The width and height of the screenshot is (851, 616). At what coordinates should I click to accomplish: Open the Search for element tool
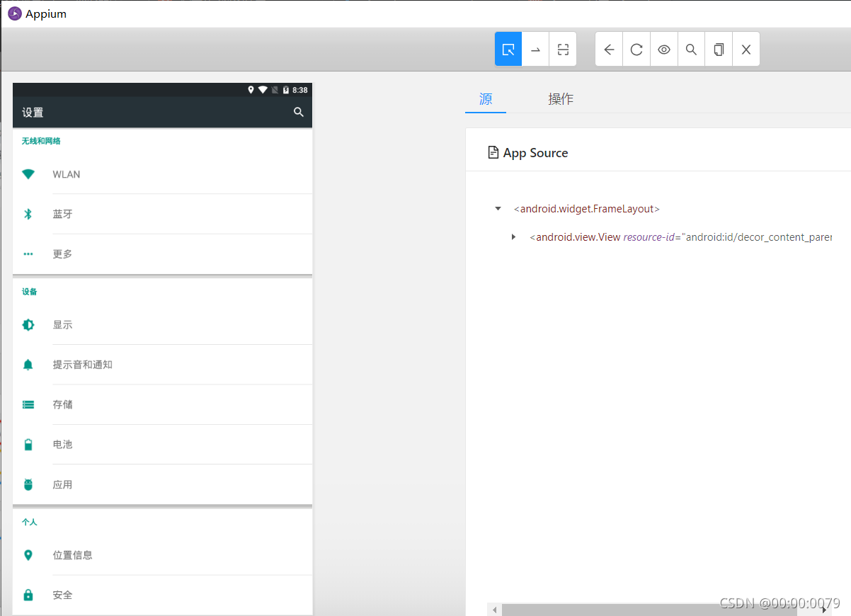pos(691,49)
